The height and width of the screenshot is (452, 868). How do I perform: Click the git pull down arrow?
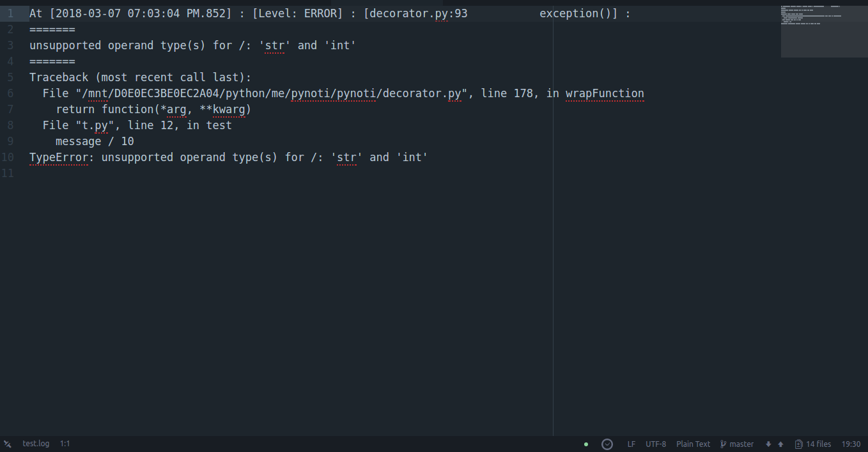(x=768, y=444)
